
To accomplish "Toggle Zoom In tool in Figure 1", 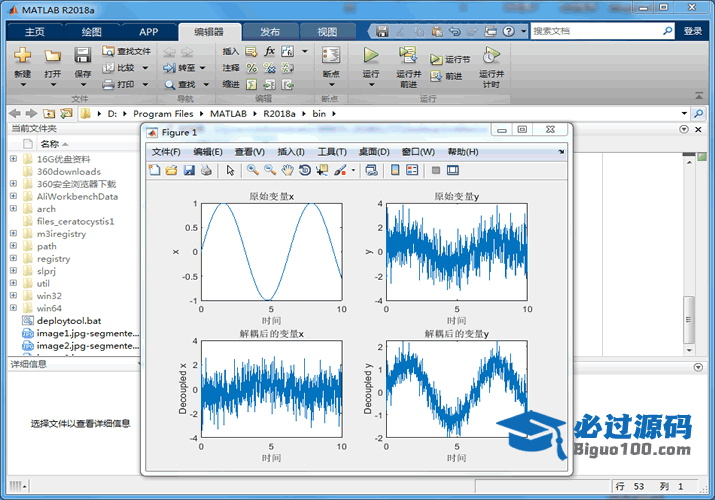I will (253, 170).
